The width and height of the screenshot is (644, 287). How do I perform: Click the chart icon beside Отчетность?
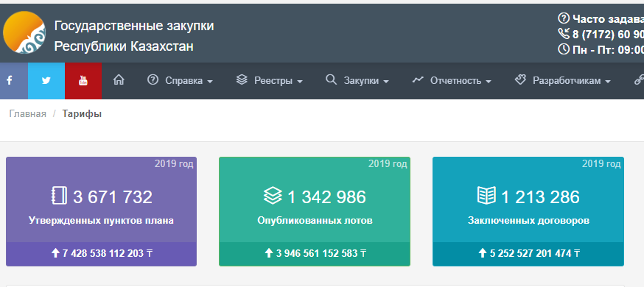(x=418, y=79)
